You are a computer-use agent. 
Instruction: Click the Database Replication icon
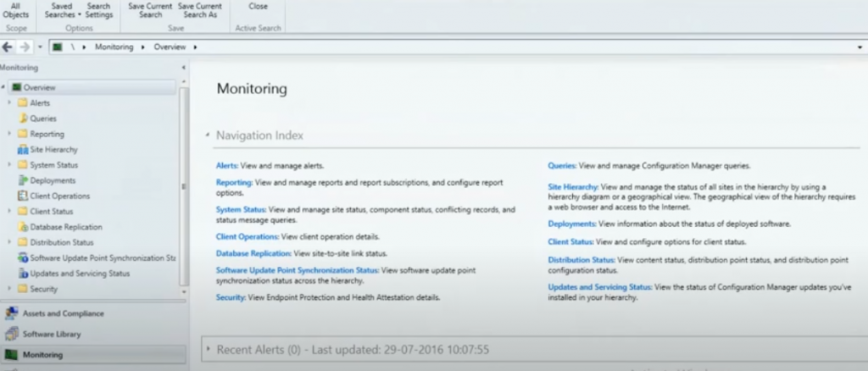pyautogui.click(x=23, y=227)
